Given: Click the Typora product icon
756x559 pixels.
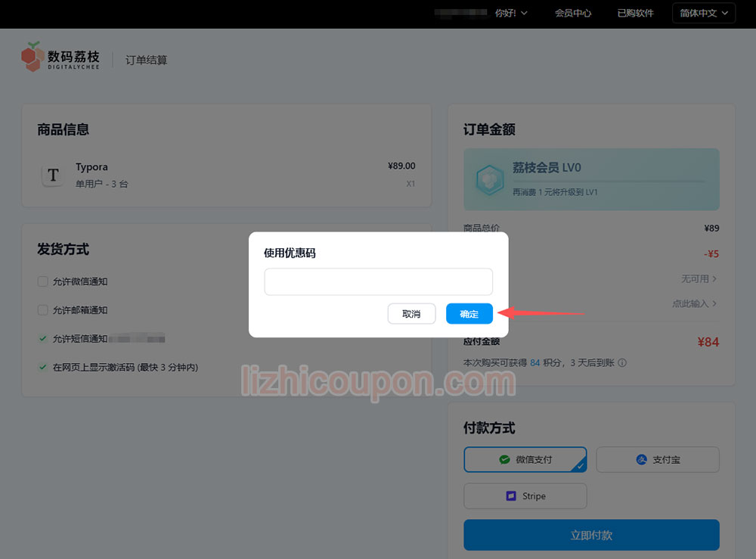Looking at the screenshot, I should pos(53,175).
